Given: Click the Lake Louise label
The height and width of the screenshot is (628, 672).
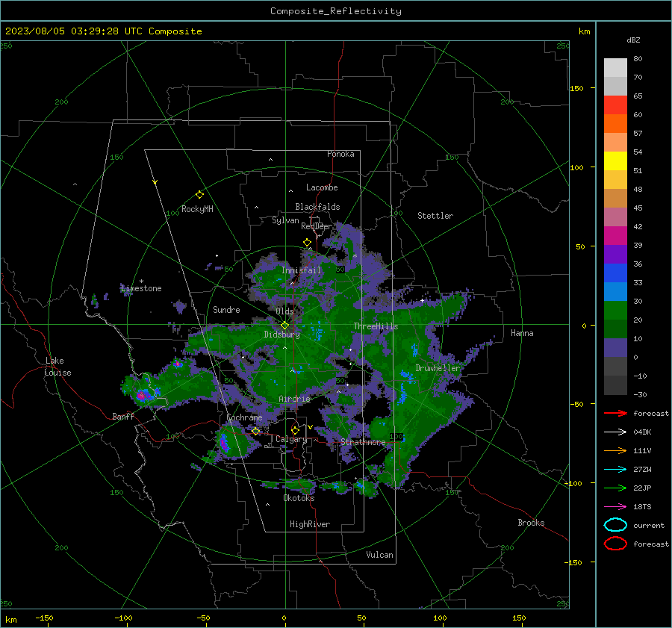Looking at the screenshot, I should (x=58, y=367).
